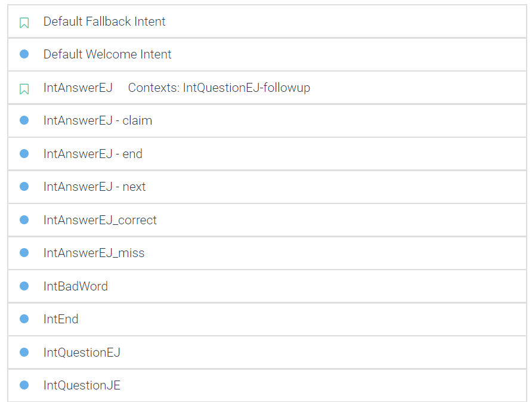Open the IntAnswerEJ - claim intent

point(98,120)
